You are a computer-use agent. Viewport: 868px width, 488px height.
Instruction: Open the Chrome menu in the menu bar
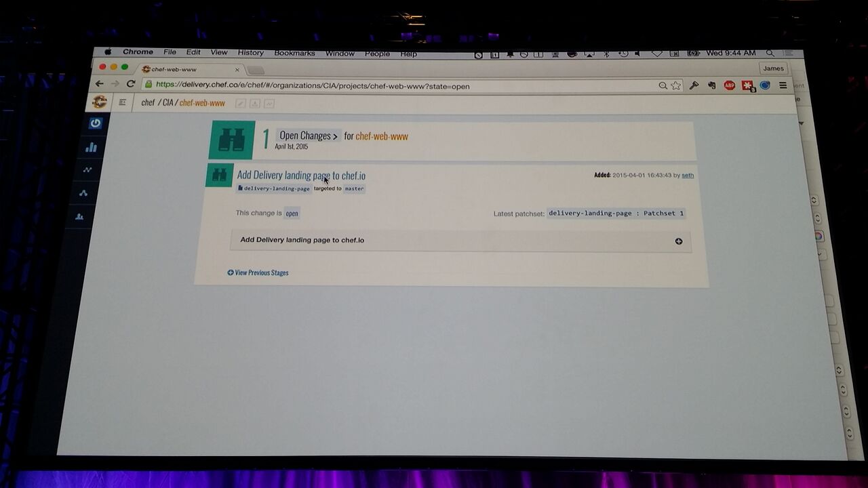click(138, 52)
